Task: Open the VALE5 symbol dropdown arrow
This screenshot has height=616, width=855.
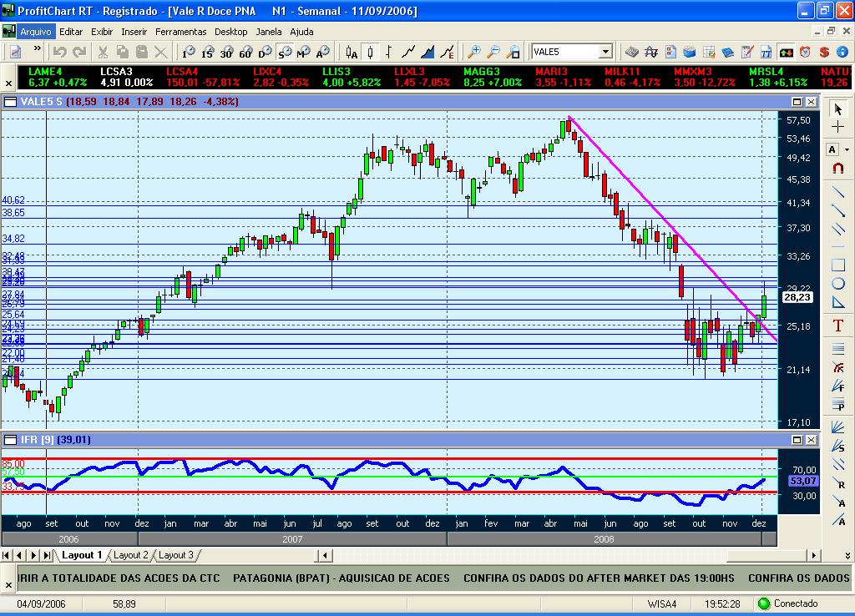Action: [605, 52]
